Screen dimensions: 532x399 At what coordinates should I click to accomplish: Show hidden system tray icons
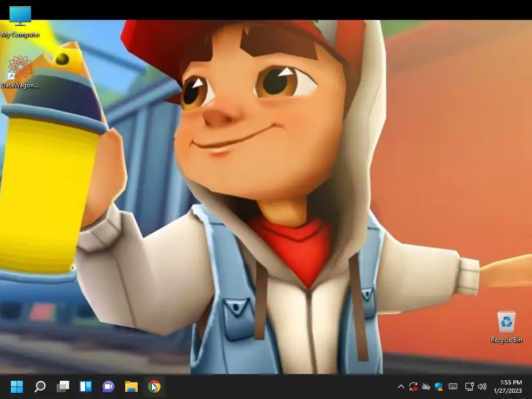pyautogui.click(x=401, y=387)
